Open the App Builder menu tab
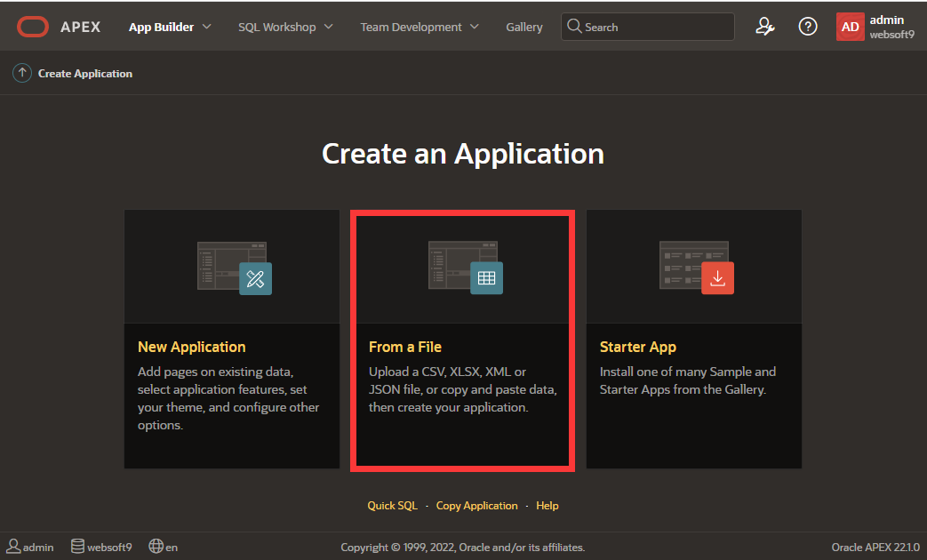The image size is (927, 560). click(x=161, y=27)
